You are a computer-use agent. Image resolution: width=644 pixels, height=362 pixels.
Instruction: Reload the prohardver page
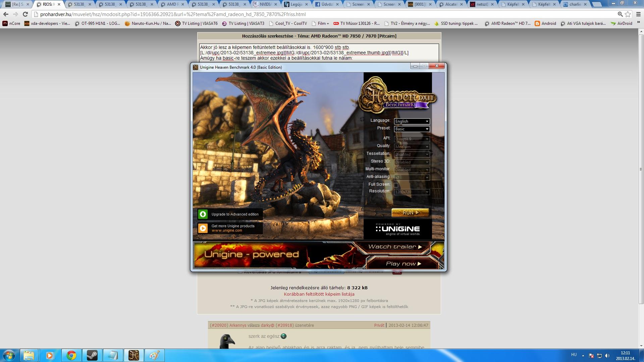point(25,14)
